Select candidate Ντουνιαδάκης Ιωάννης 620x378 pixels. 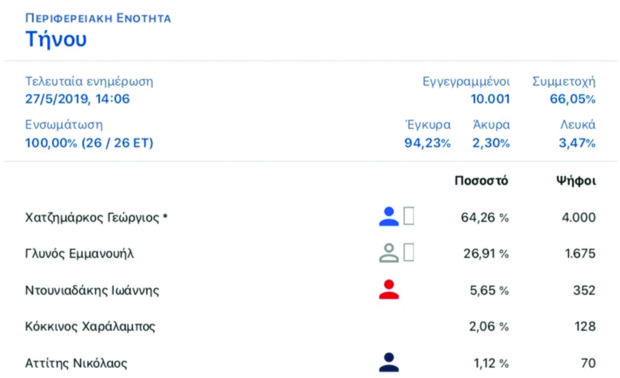click(x=92, y=290)
